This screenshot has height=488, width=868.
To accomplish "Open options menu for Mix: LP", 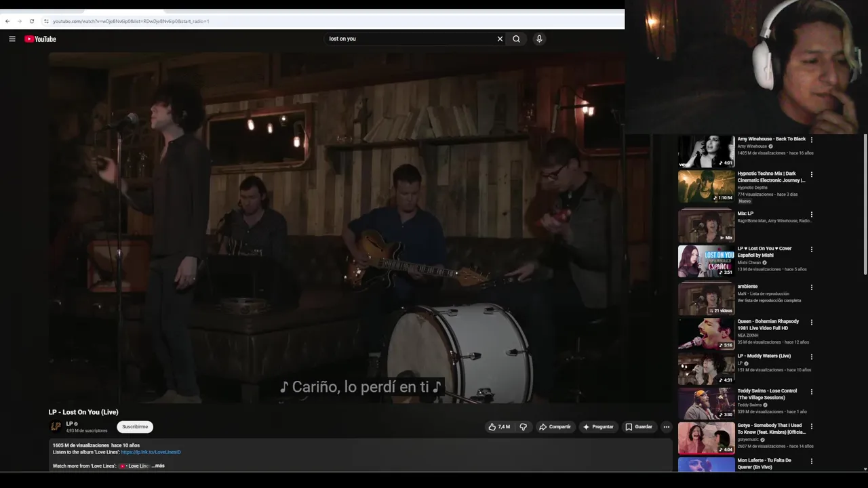I will tap(812, 214).
